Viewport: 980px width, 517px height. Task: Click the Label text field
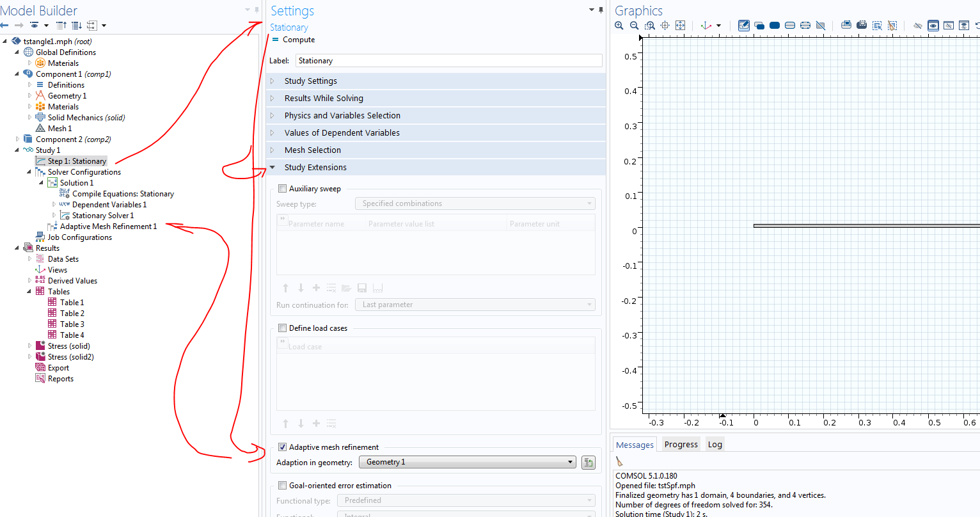pos(448,61)
